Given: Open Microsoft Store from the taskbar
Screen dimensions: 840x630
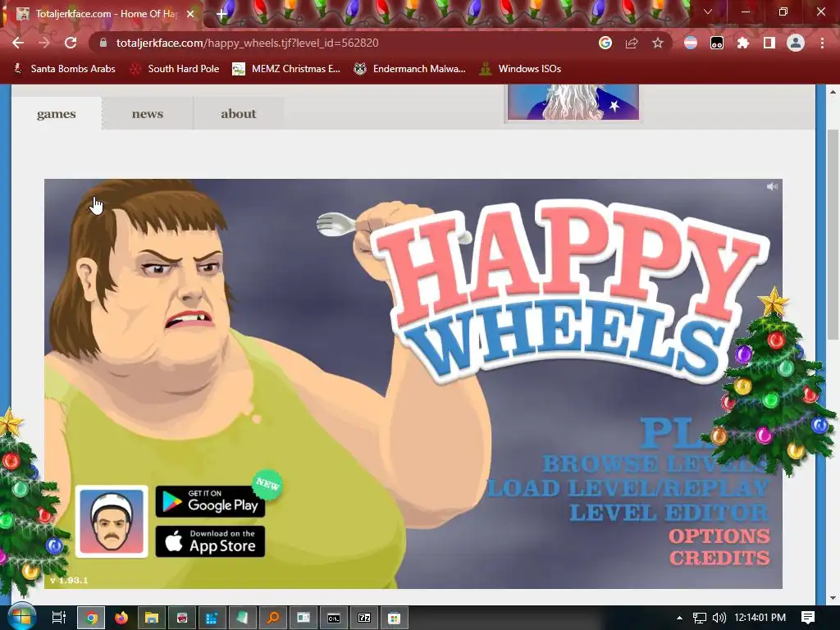Looking at the screenshot, I should coord(395,619).
